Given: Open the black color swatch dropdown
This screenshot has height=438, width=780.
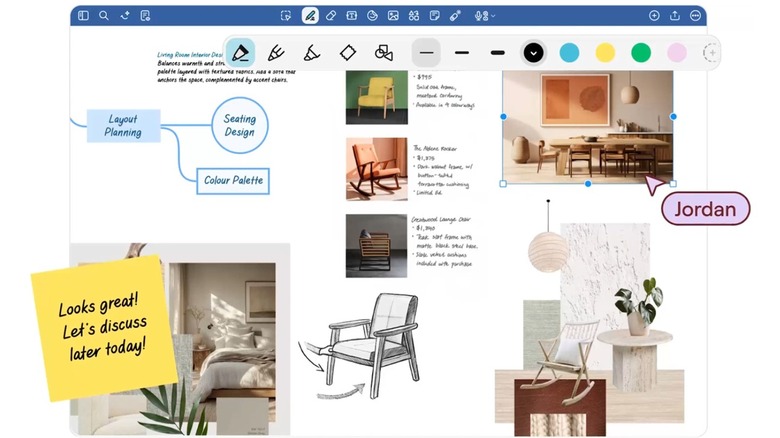Looking at the screenshot, I should [533, 53].
